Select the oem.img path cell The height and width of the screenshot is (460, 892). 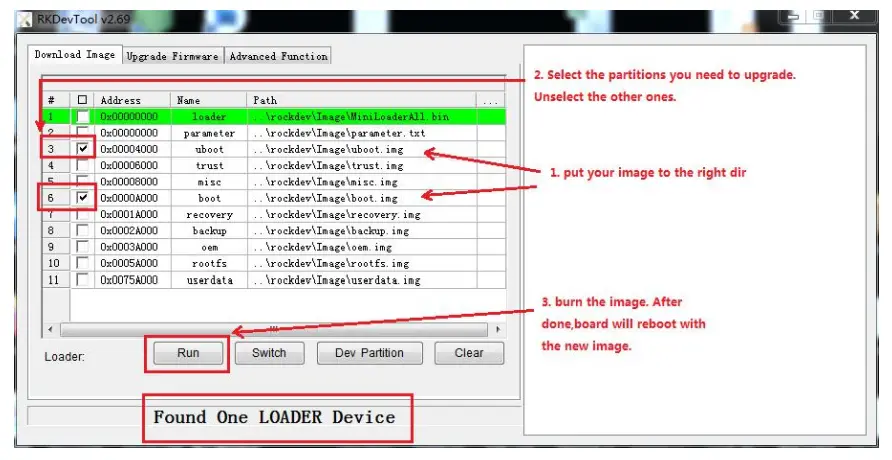click(330, 247)
